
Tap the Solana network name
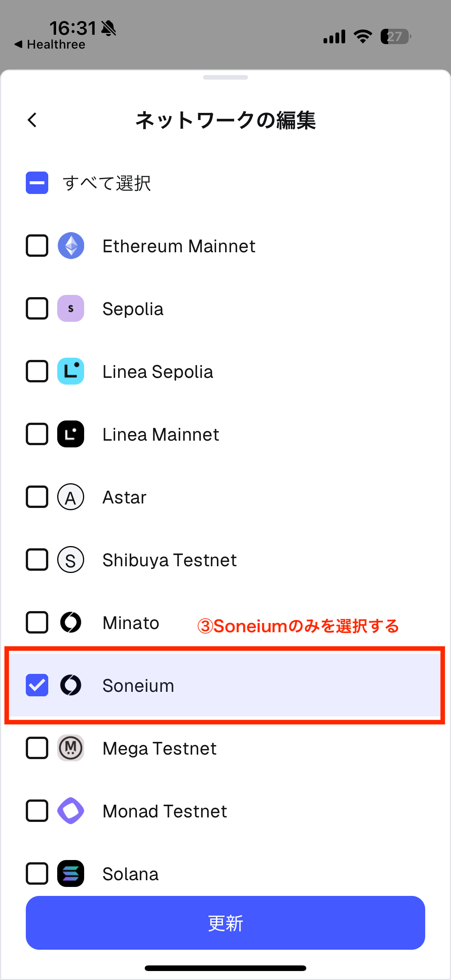[131, 874]
